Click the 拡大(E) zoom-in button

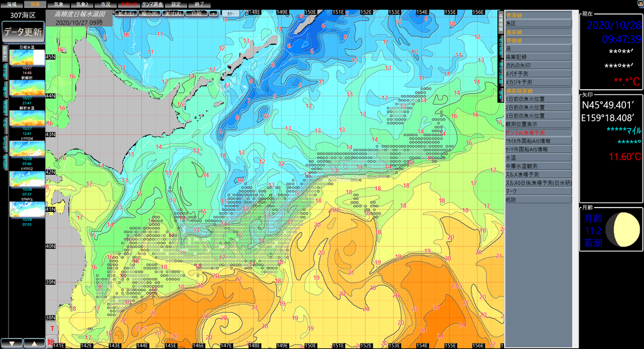click(126, 14)
